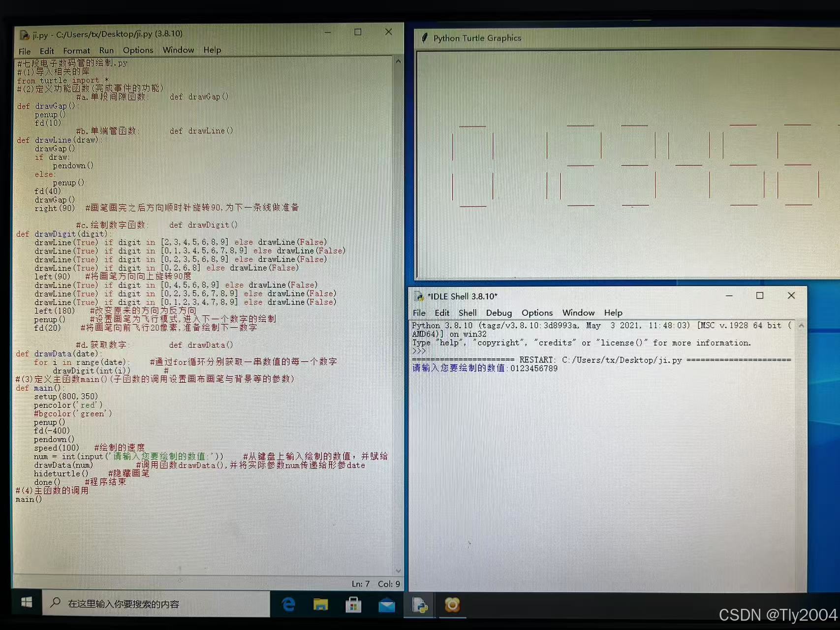The height and width of the screenshot is (630, 840).
Task: Click the 'def main():' line
Action: click(40, 388)
